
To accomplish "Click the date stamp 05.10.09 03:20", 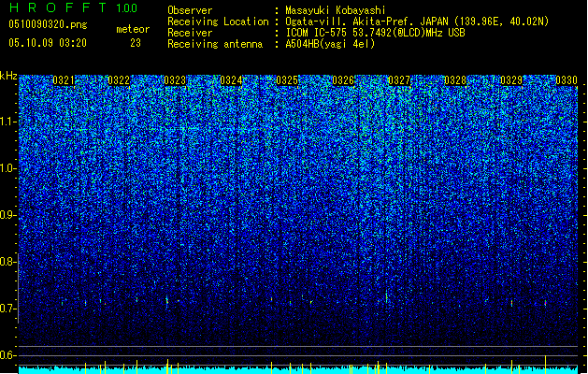I will [x=48, y=43].
